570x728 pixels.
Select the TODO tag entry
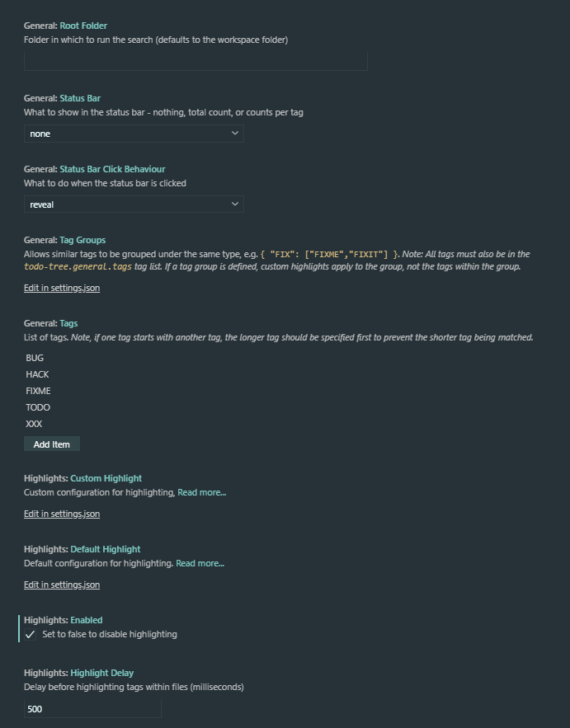coord(38,407)
